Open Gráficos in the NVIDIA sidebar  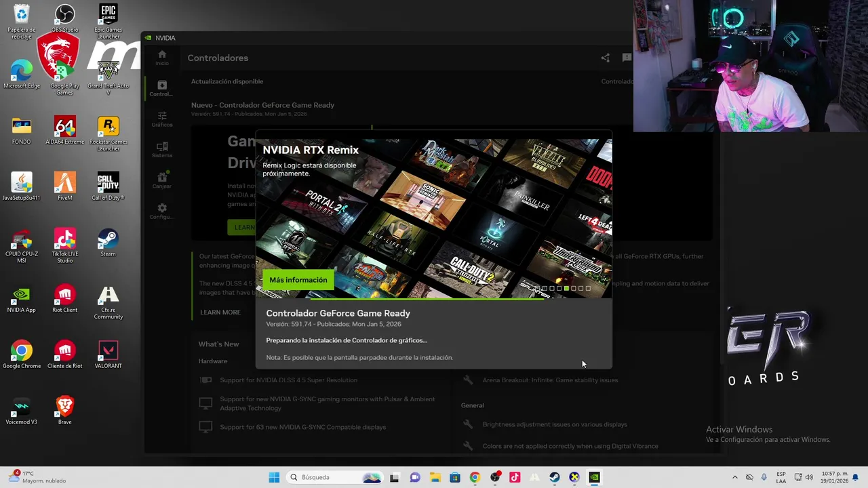tap(161, 119)
